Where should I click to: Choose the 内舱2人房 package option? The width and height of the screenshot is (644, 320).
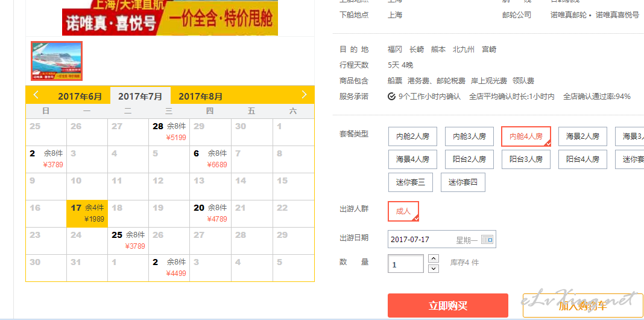(413, 136)
